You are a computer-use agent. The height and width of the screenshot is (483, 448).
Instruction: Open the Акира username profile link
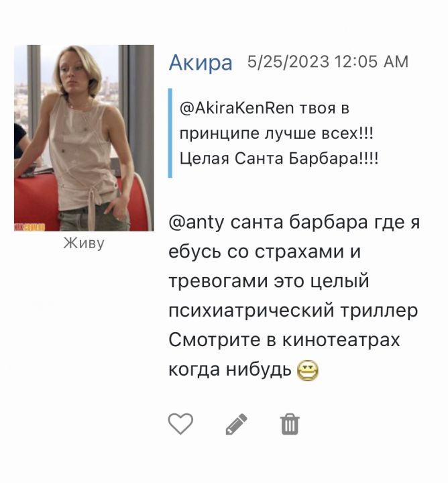click(201, 62)
